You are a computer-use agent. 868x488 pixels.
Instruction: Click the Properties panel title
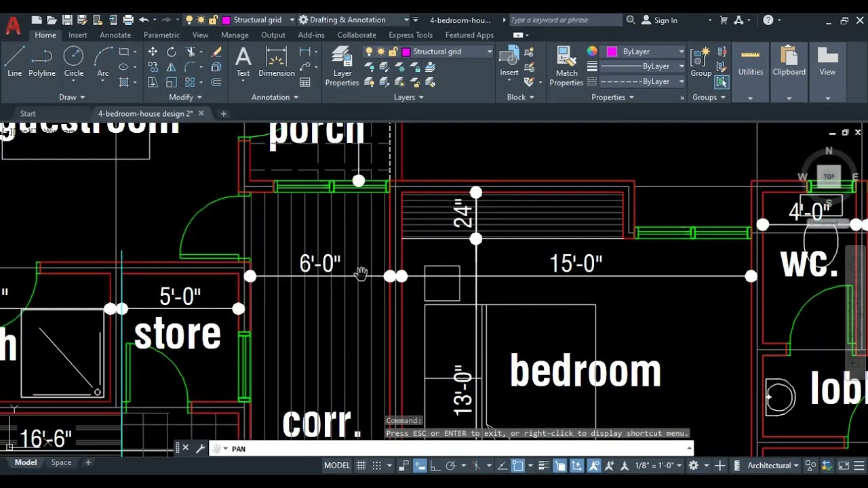pos(612,98)
